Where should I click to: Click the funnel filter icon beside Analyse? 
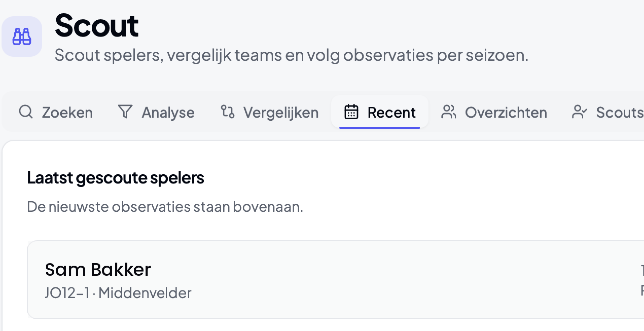[125, 112]
